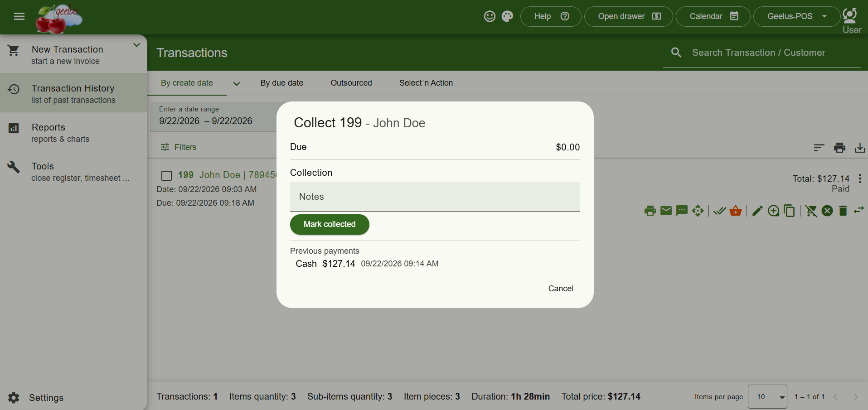
Task: Expand the New Transaction menu chevron
Action: 136,45
